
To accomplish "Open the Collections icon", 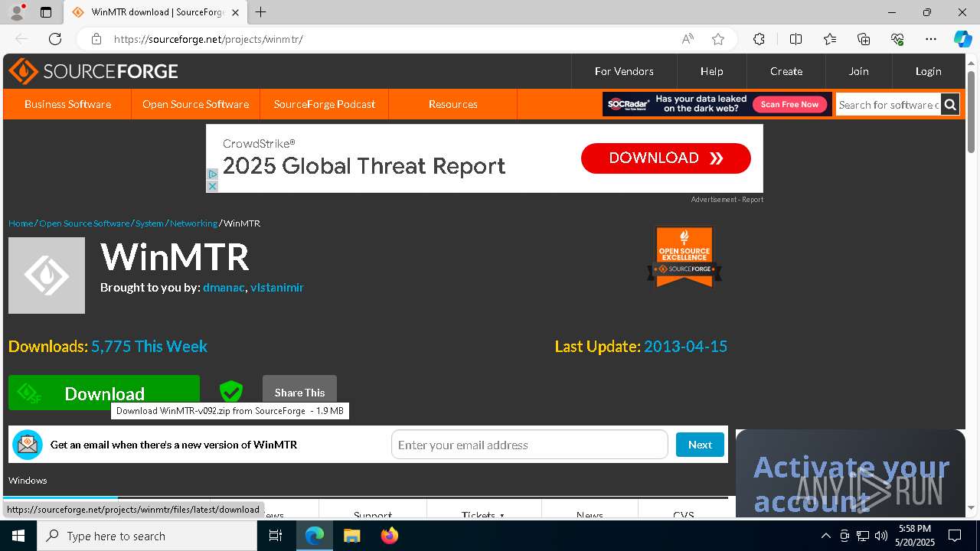I will click(864, 39).
